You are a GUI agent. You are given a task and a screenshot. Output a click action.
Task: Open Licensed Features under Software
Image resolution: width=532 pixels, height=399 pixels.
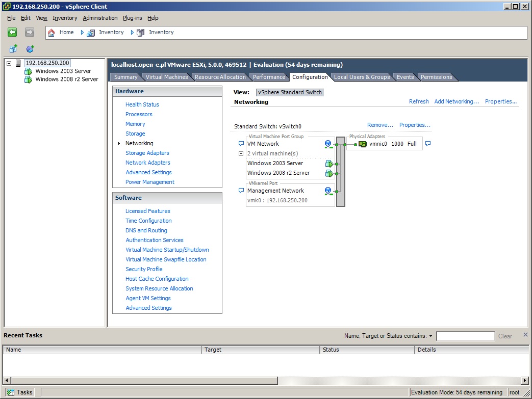pos(148,211)
